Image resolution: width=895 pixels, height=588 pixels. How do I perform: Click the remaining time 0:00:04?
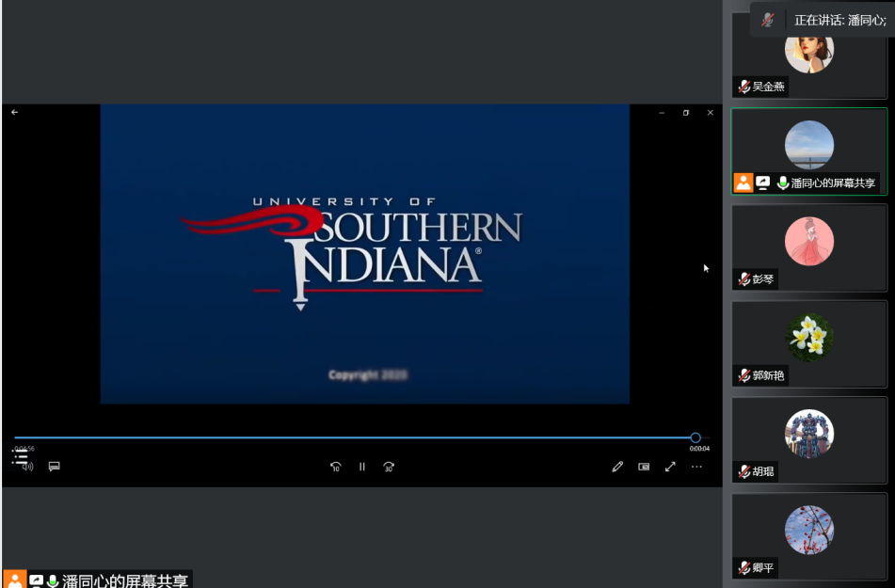point(699,449)
